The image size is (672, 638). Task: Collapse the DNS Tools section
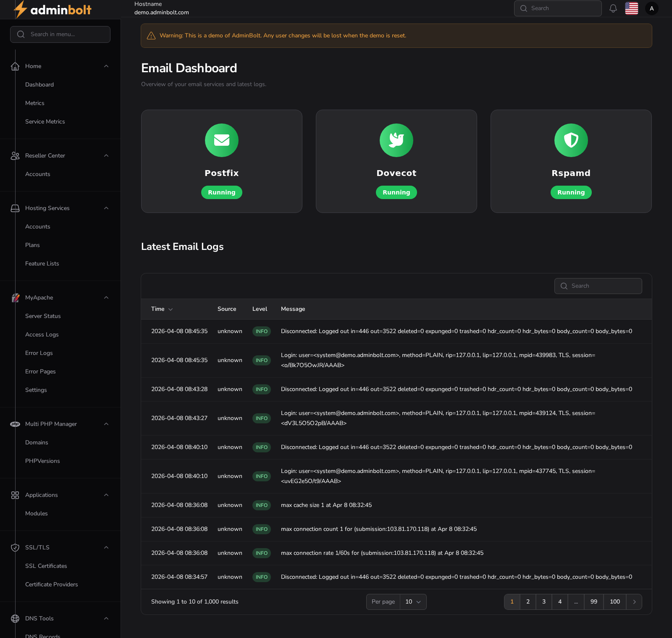click(x=106, y=619)
